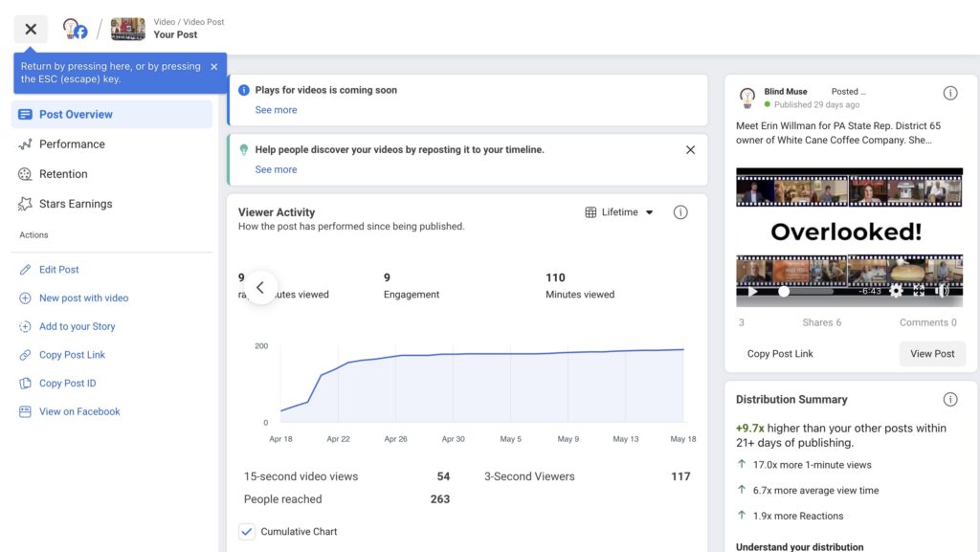Close the ESC key tooltip
This screenshot has height=552, width=980.
pyautogui.click(x=213, y=67)
